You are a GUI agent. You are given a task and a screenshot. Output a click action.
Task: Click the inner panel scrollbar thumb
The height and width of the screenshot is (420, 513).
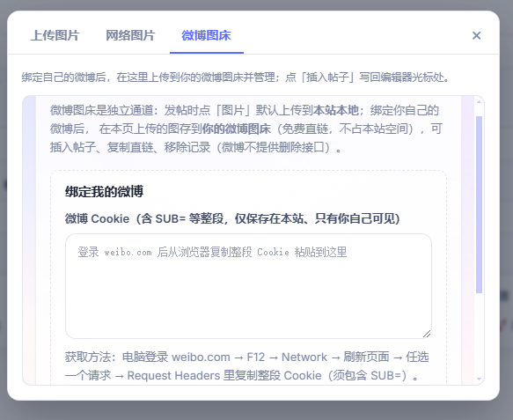(x=479, y=204)
